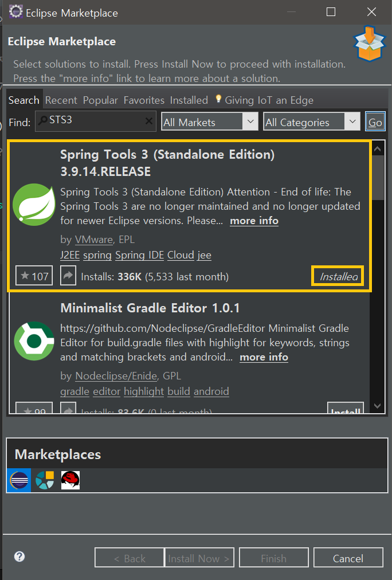The image size is (392, 580).
Task: Click the Installs: 336K text
Action: 111,277
